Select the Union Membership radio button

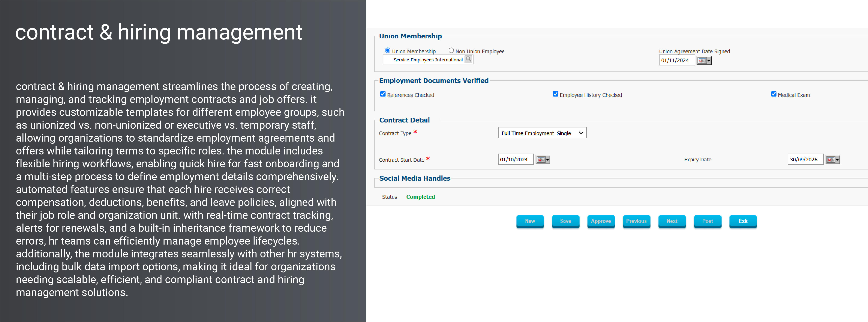[387, 50]
